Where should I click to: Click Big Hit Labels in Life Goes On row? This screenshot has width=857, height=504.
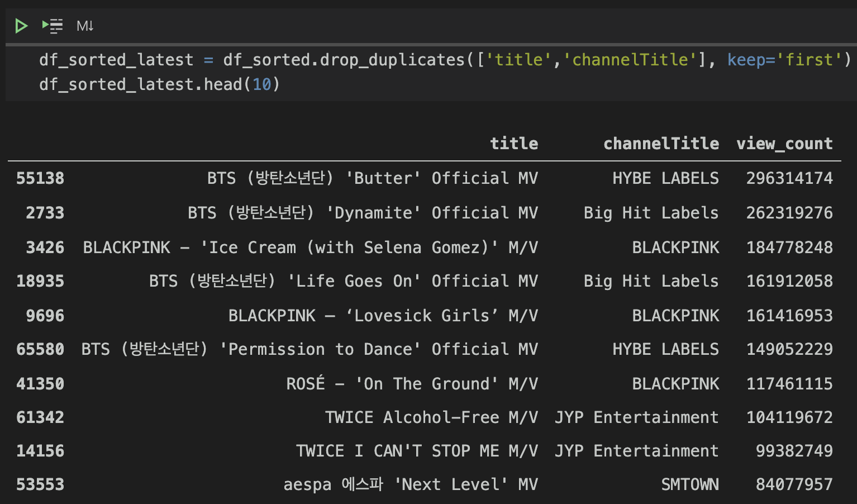coord(651,281)
